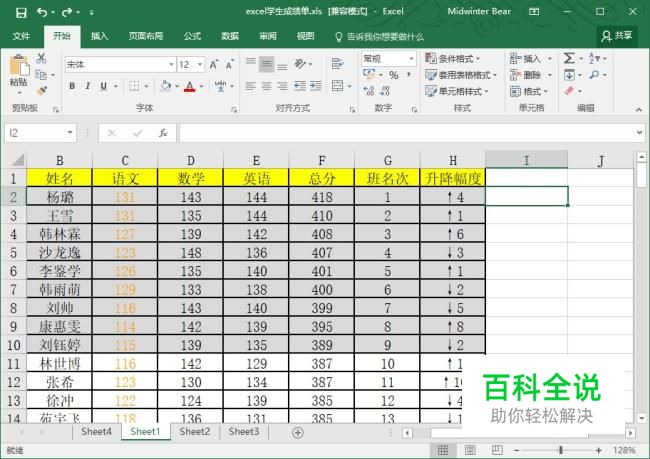Align text to top of cell
Viewport: 650px width, 459px height.
coord(250,62)
